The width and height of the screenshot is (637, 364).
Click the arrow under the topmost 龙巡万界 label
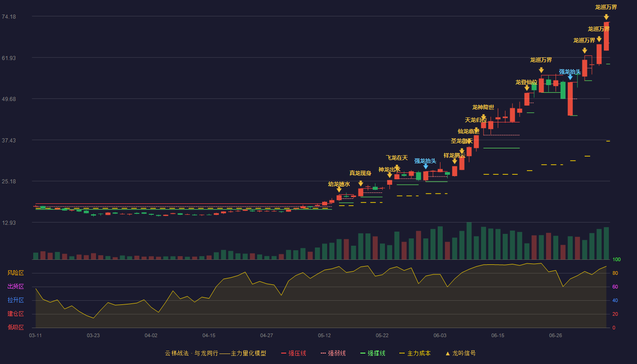[606, 17]
